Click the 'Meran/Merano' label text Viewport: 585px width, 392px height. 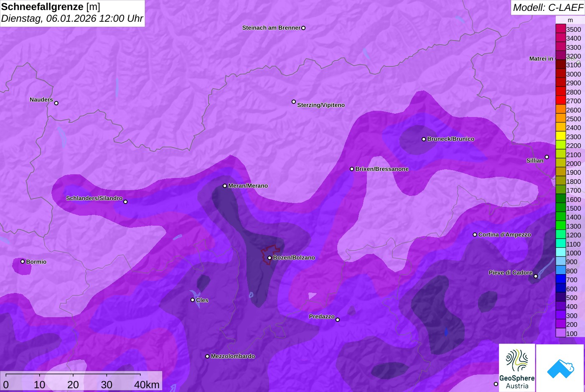point(248,186)
